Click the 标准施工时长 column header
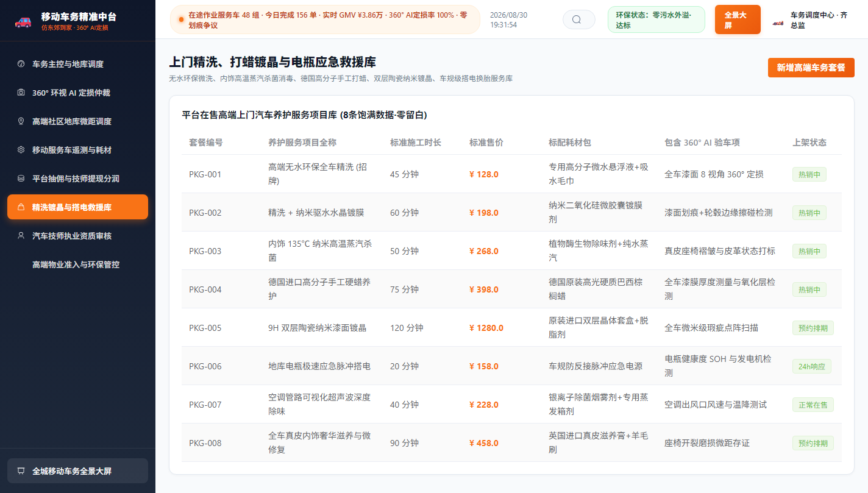The width and height of the screenshot is (868, 493). click(x=416, y=143)
